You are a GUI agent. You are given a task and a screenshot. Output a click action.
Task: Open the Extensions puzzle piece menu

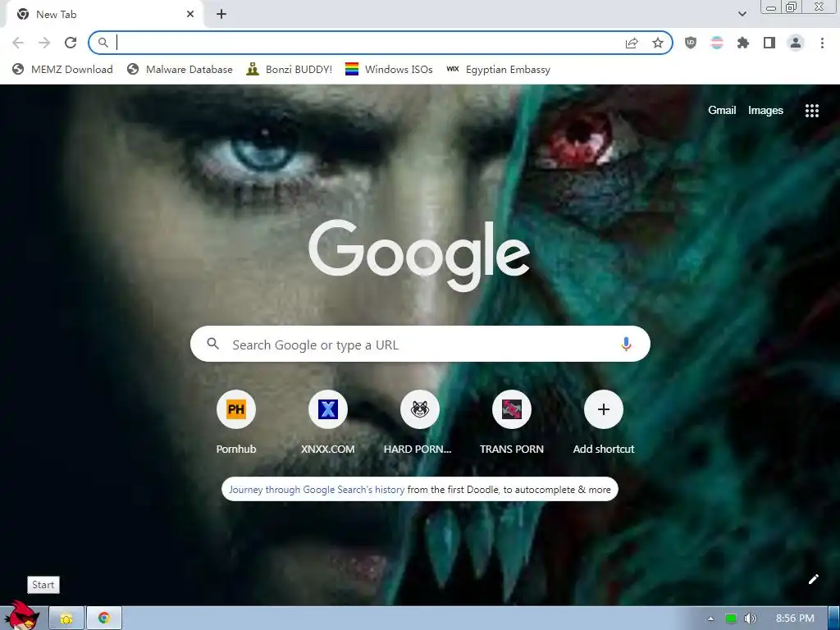(743, 43)
